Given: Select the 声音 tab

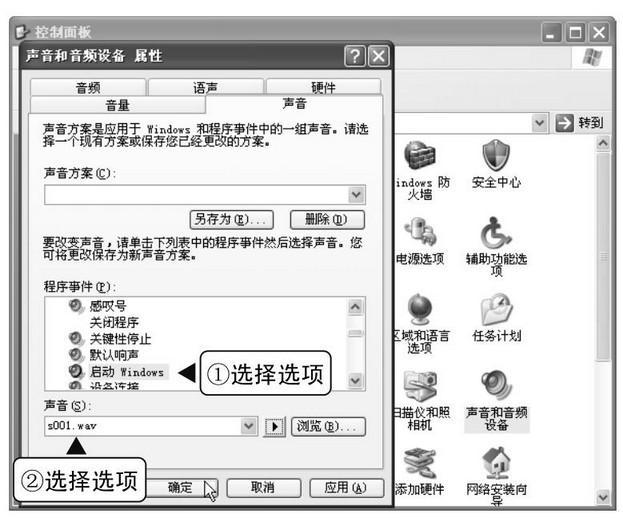Looking at the screenshot, I should [294, 104].
